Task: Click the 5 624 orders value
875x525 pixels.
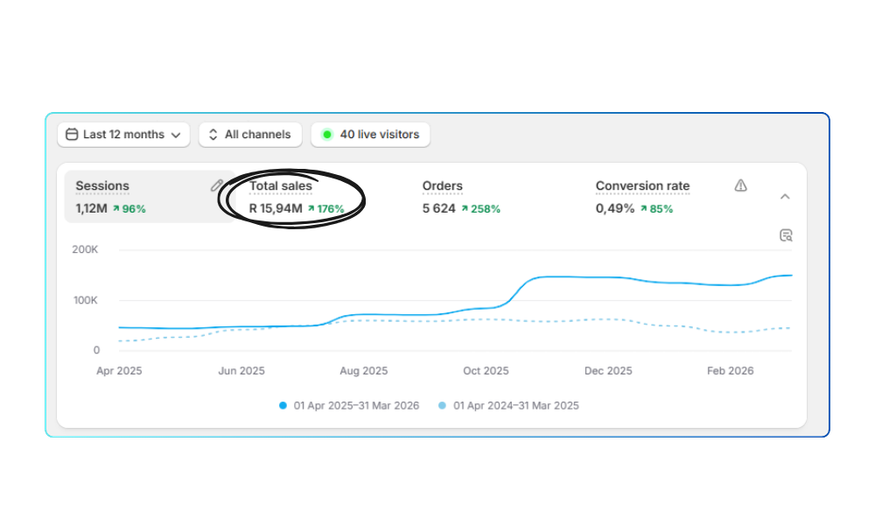Action: 439,209
